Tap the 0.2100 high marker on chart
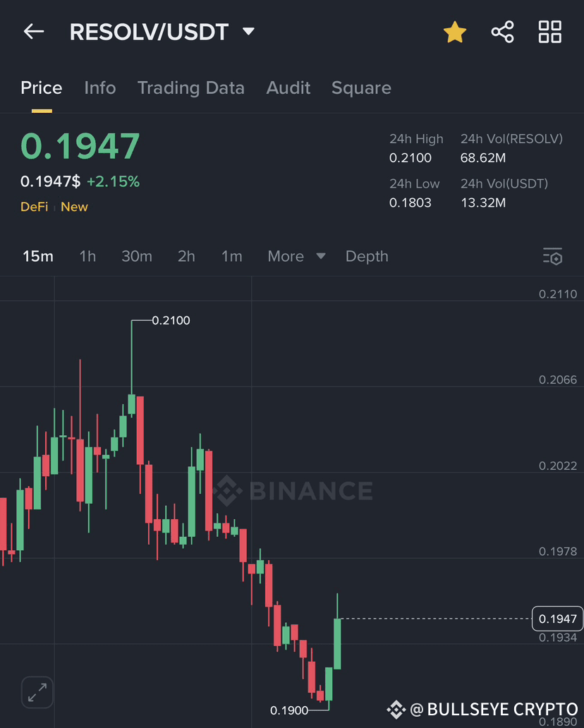This screenshot has width=584, height=728. coord(171,320)
